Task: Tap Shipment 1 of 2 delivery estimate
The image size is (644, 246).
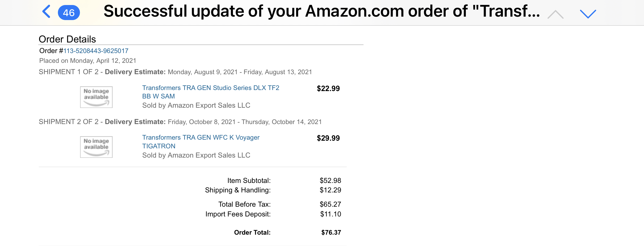Action: tap(175, 72)
